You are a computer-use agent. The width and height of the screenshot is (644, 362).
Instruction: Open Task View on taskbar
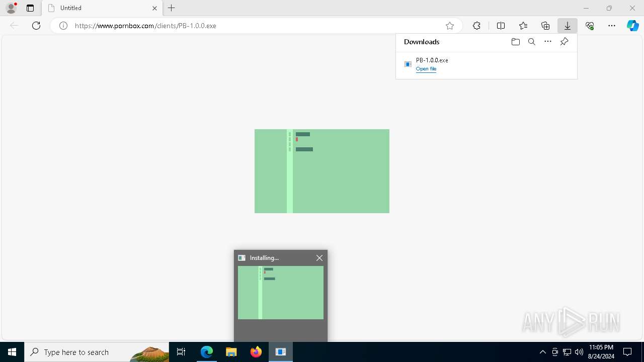181,352
